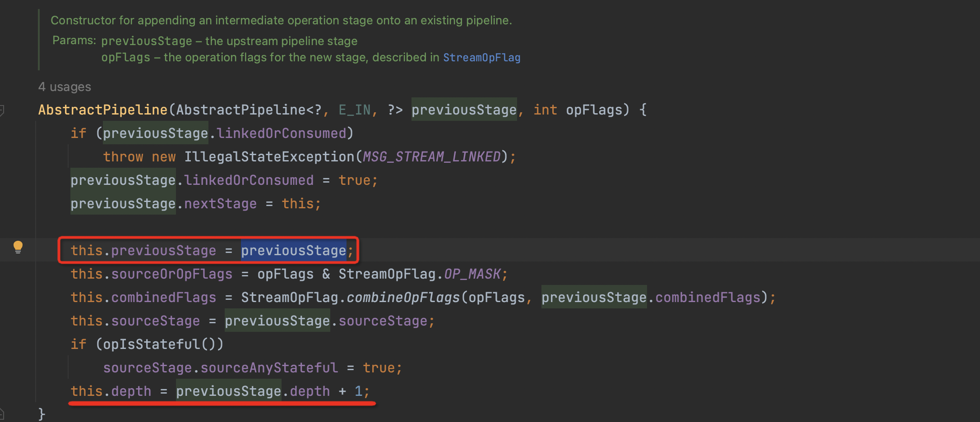Click the int keyword before opFlags parameter

(545, 110)
